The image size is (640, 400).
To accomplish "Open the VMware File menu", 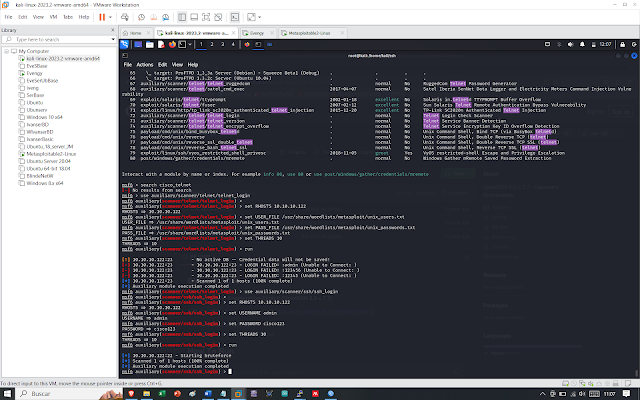I will pos(8,17).
